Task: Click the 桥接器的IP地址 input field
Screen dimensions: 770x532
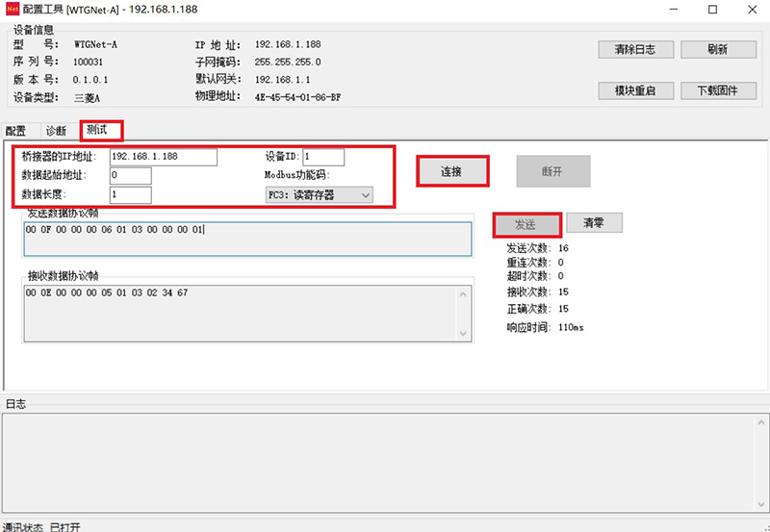Action: coord(164,157)
